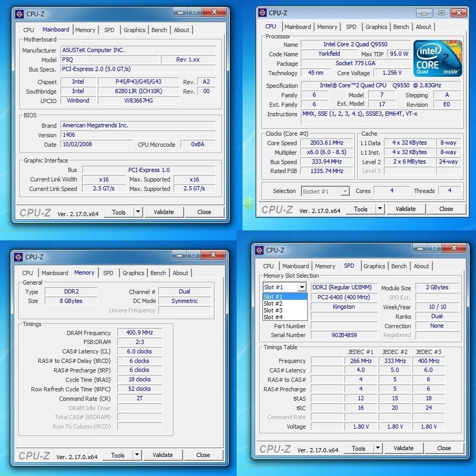Click Close button in SPD window

[444, 448]
